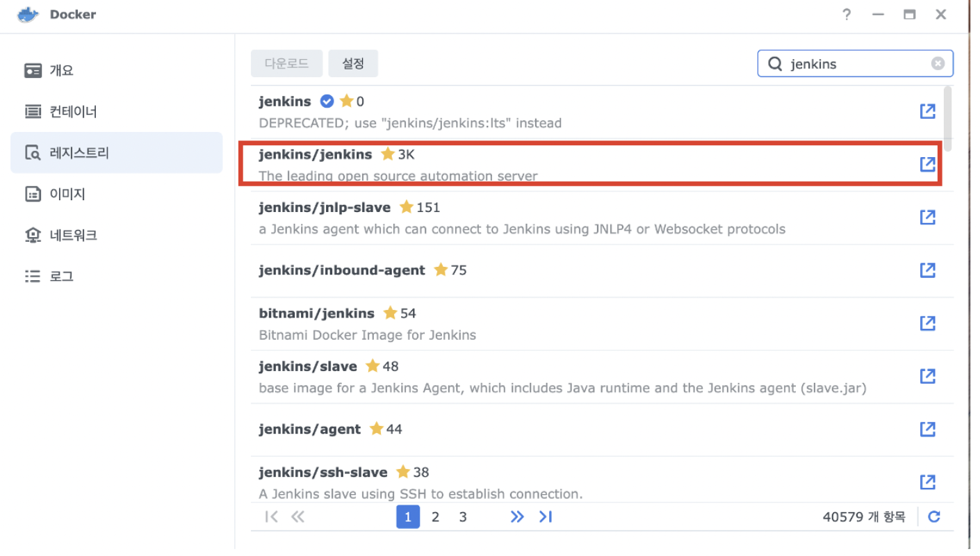Screen dimensions: 980x556
Task: Minimize the Docker window
Action: (x=878, y=15)
